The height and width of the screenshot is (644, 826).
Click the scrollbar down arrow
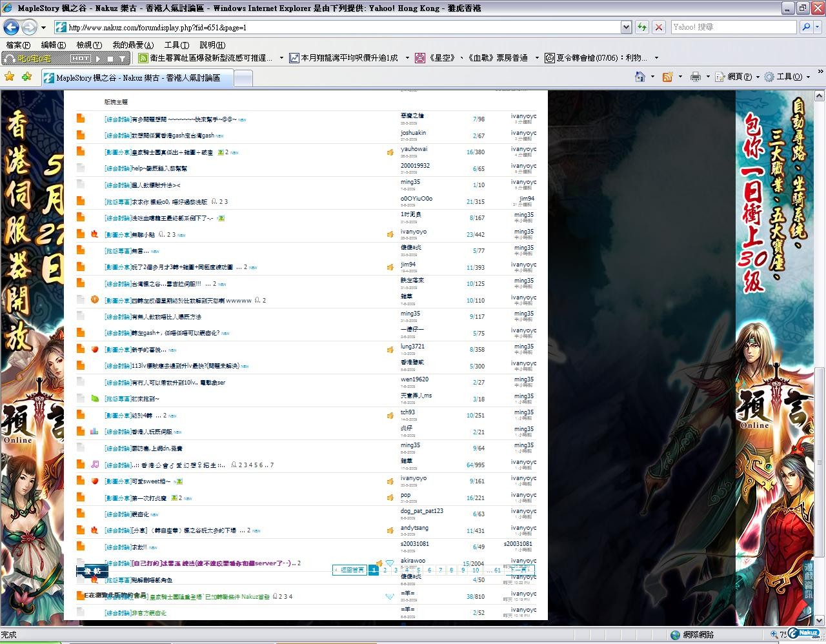coord(820,621)
